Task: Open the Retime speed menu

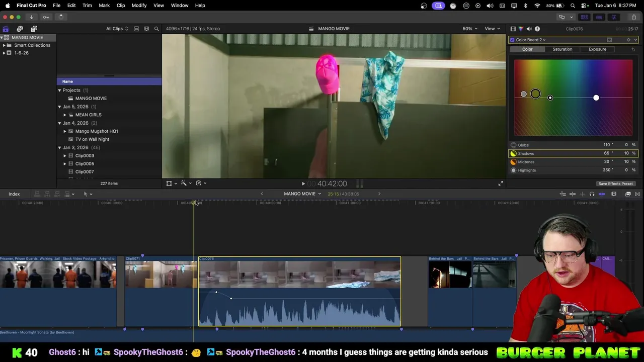Action: point(201,184)
